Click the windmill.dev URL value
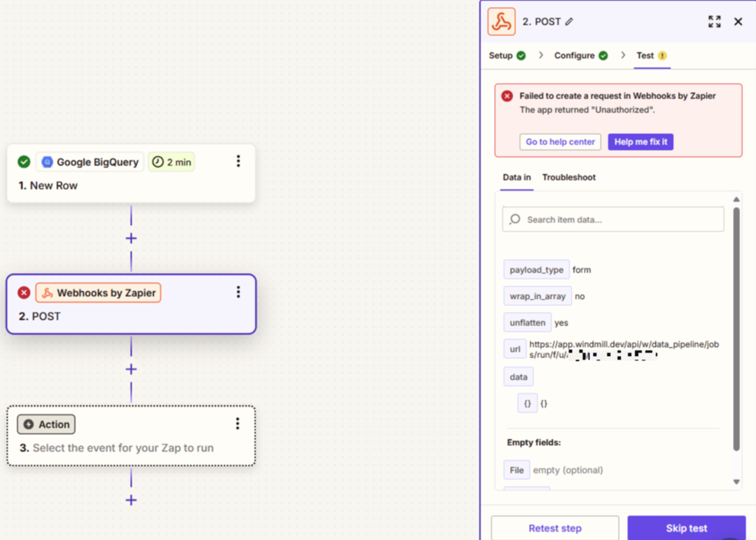 [x=624, y=350]
